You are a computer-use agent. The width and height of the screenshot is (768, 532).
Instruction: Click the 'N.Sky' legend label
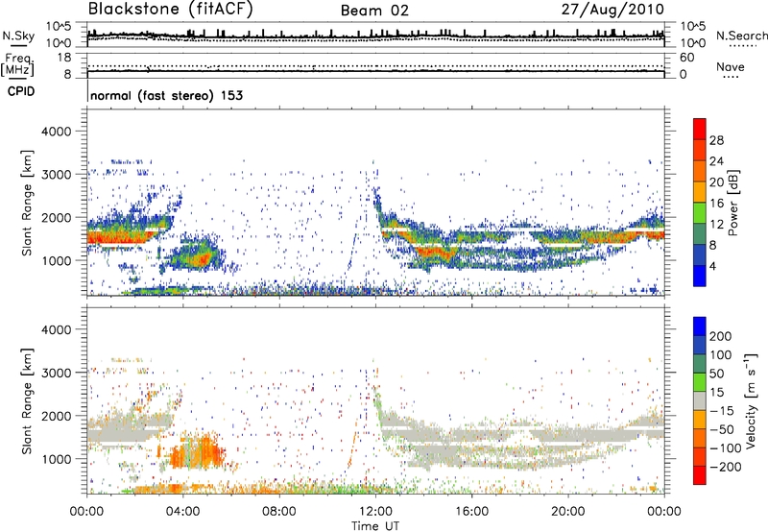[x=18, y=36]
